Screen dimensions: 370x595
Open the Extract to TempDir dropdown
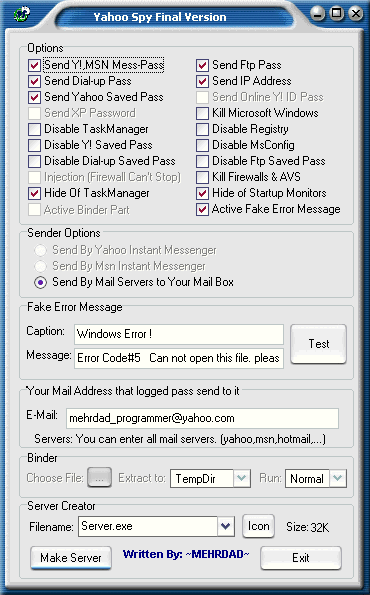(x=242, y=478)
